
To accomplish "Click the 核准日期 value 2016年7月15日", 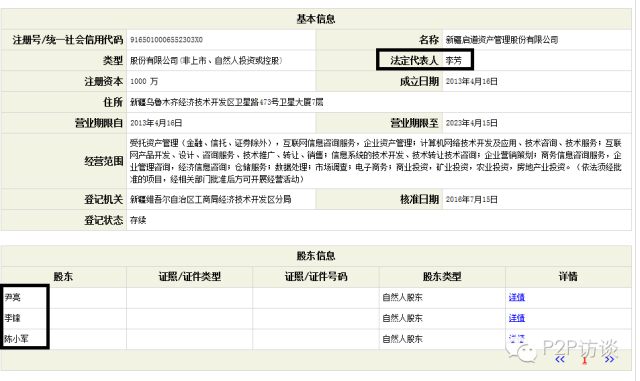I will (x=471, y=200).
